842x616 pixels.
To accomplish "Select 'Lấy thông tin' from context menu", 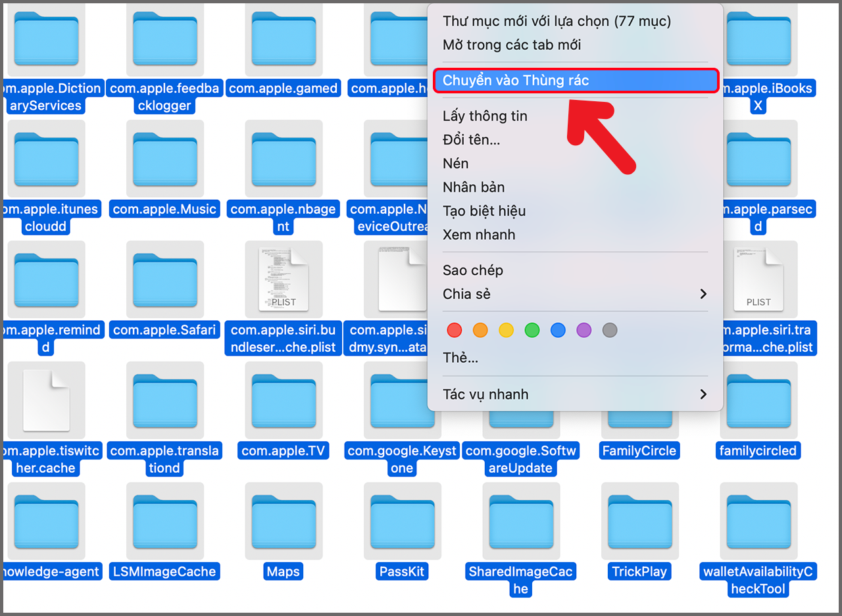I will 575,116.
